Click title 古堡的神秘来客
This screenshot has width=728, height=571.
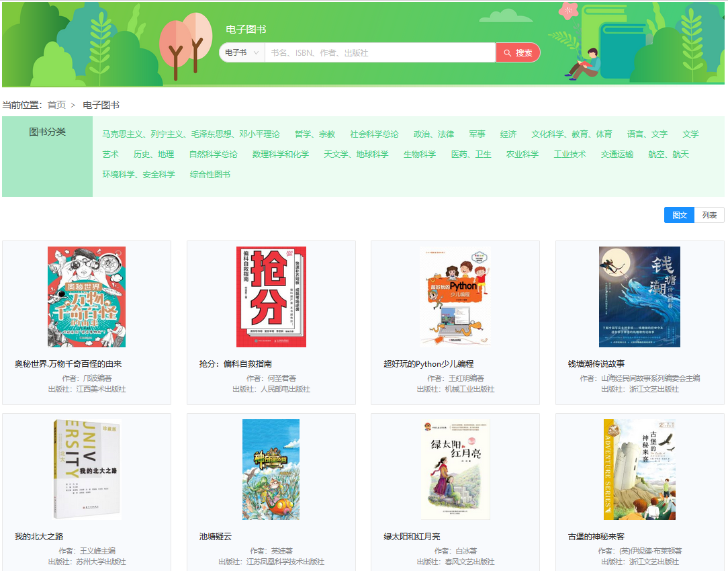[x=596, y=537]
